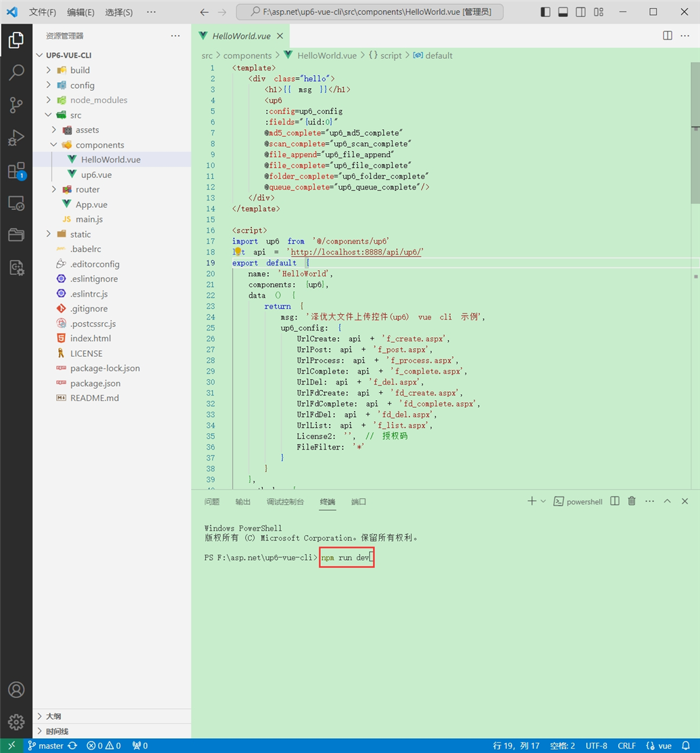
Task: Open the 文件 menu
Action: click(x=42, y=12)
